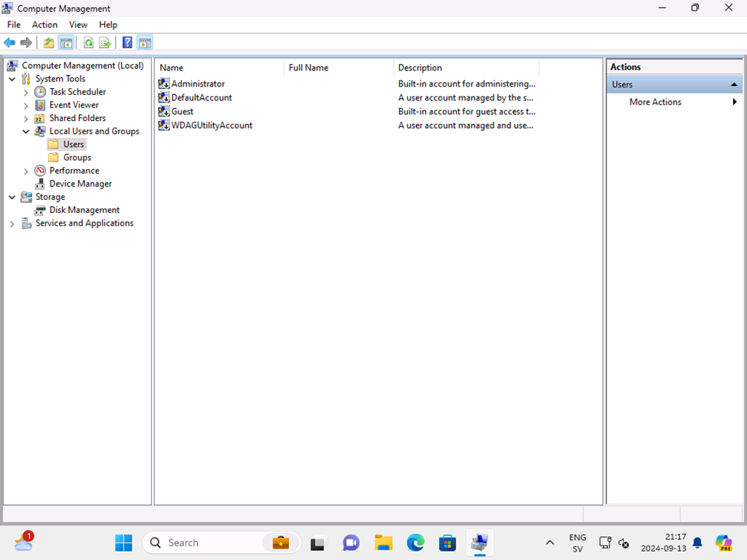747x560 pixels.
Task: Click the Export List toolbar icon
Action: (x=105, y=42)
